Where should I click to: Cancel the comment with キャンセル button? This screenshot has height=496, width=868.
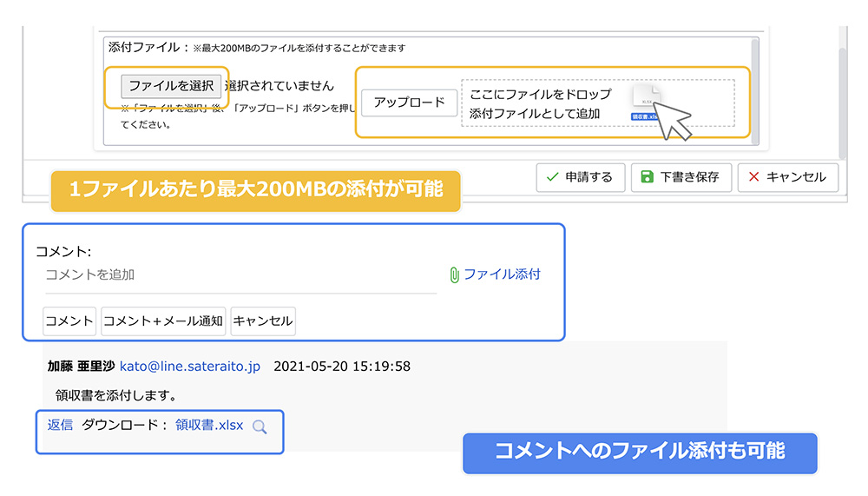263,321
